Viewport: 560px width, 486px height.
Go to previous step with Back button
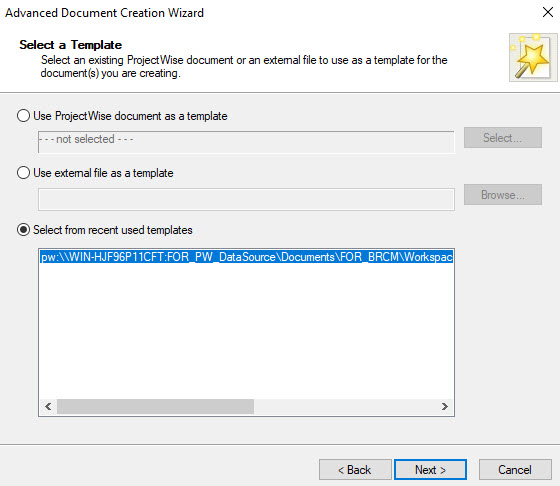coord(355,470)
